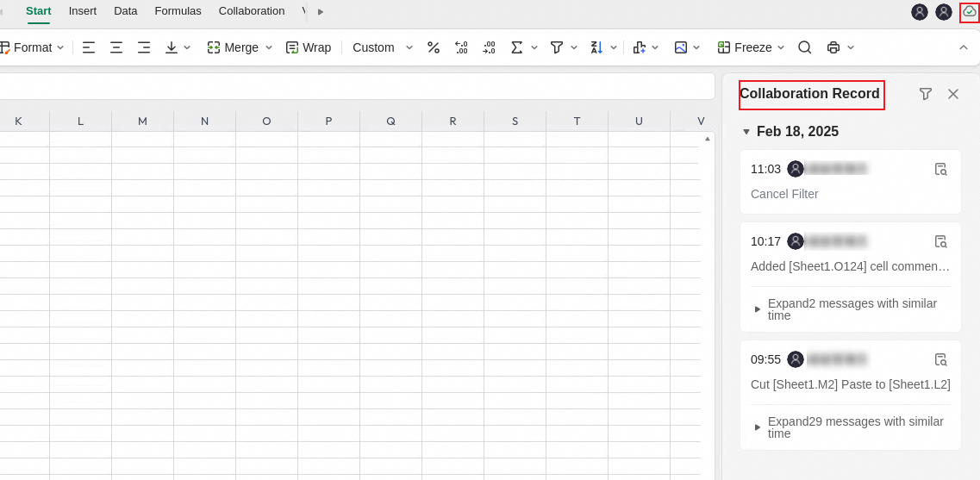Click the align left icon
The image size is (980, 480).
click(x=89, y=47)
